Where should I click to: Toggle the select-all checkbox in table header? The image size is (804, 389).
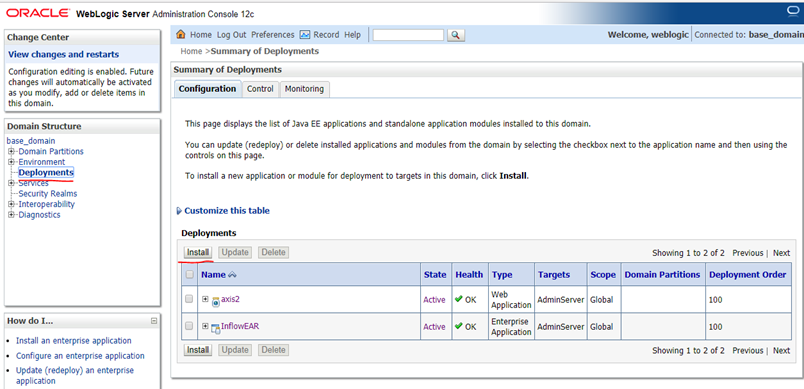tap(189, 275)
